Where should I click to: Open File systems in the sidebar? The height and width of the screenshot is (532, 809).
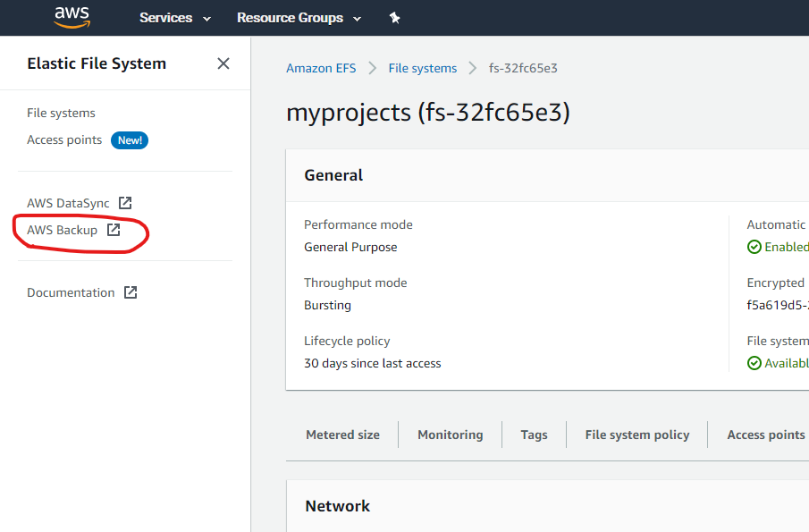point(61,113)
